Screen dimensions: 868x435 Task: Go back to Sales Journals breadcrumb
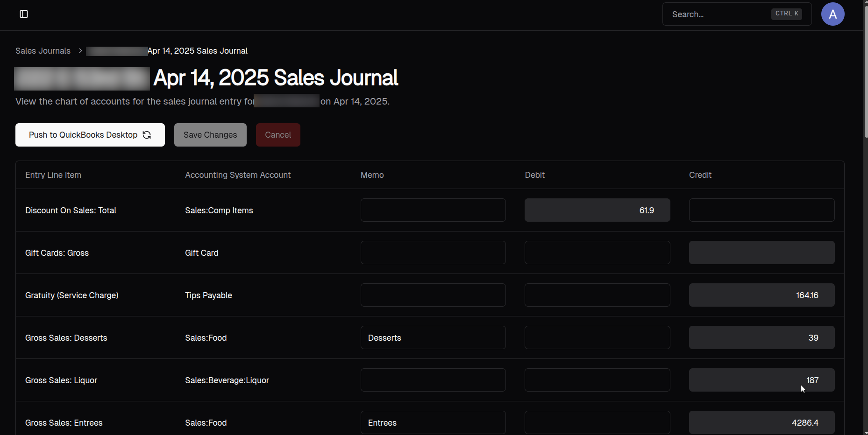click(43, 51)
